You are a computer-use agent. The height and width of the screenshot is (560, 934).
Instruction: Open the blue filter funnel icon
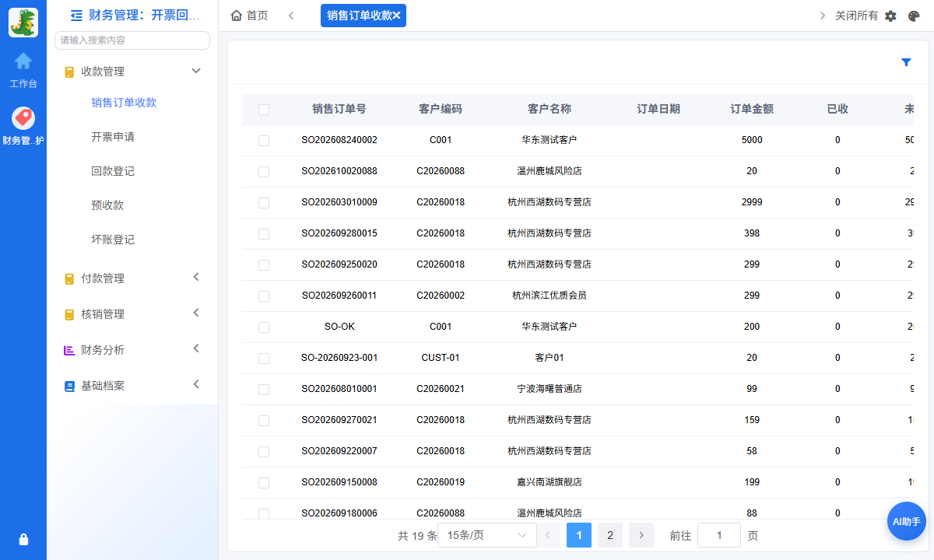906,62
